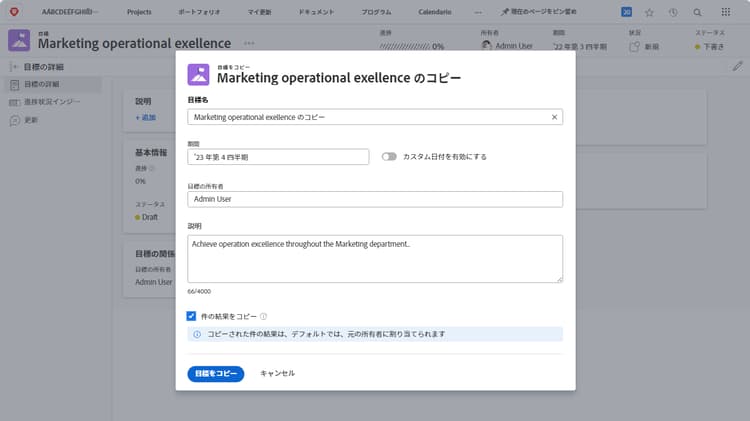Viewport: 750px width, 421px height.
Task: Click info icon next to 件の結果をコピー
Action: [x=264, y=316]
